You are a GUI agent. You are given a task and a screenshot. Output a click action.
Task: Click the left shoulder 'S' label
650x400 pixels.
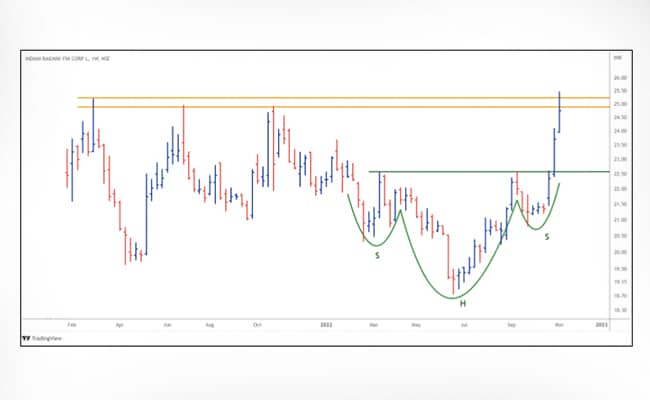pos(377,256)
